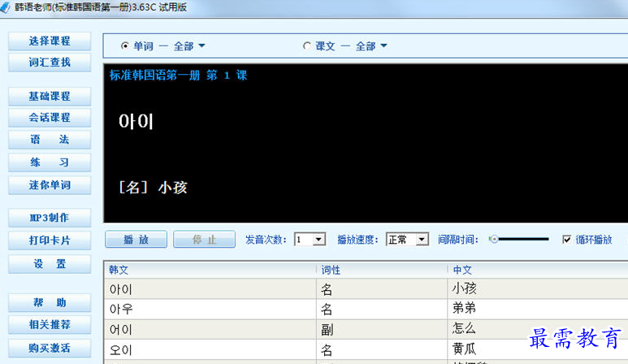The width and height of the screenshot is (628, 364).
Task: Open 选择课程 course selection
Action: [x=50, y=41]
